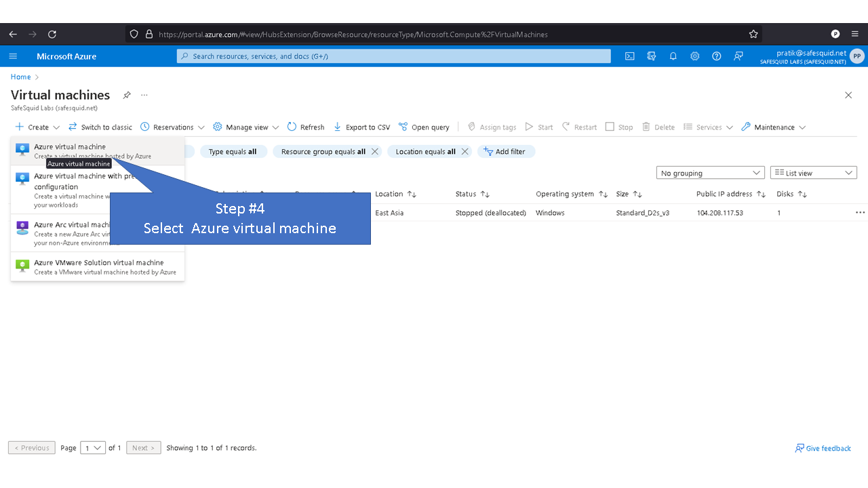Click Switch to classic
Image resolution: width=868 pixels, height=488 pixels.
point(100,127)
